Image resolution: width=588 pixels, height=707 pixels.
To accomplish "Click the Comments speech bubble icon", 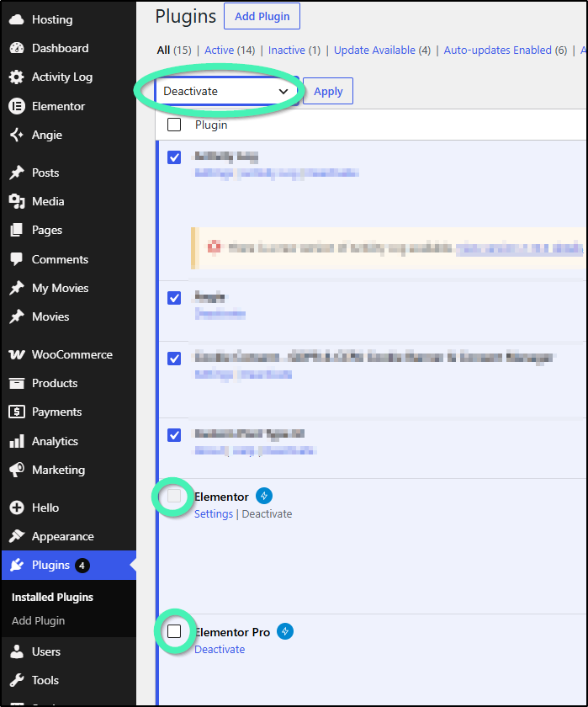I will click(x=17, y=259).
